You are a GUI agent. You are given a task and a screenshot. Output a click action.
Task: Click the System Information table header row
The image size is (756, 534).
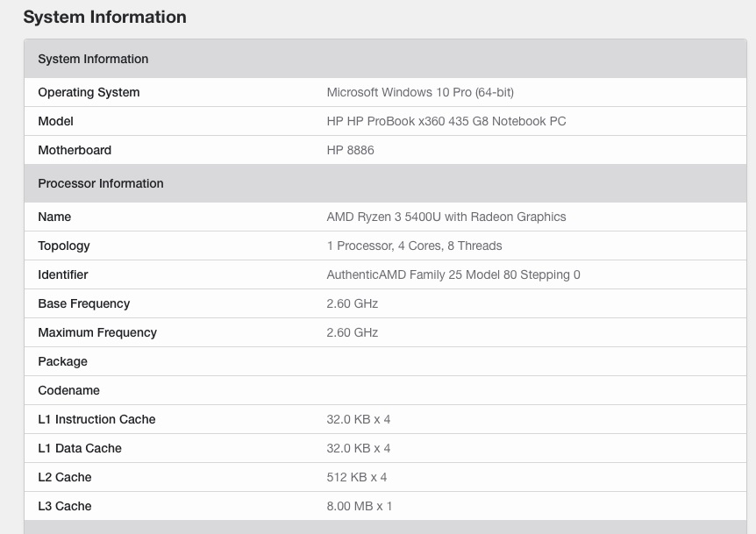tap(93, 59)
